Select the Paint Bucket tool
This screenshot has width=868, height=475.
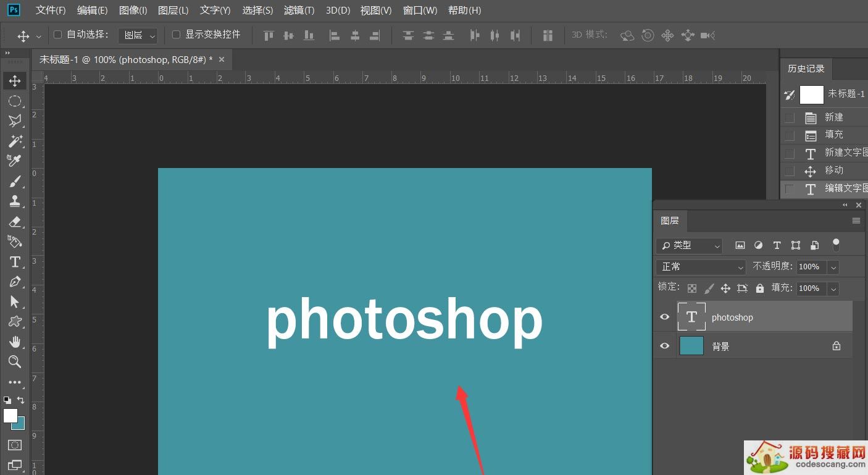coord(15,242)
